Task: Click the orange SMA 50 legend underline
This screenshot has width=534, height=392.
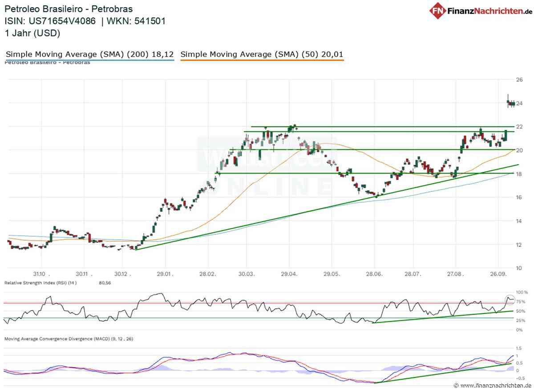Action: 262,60
